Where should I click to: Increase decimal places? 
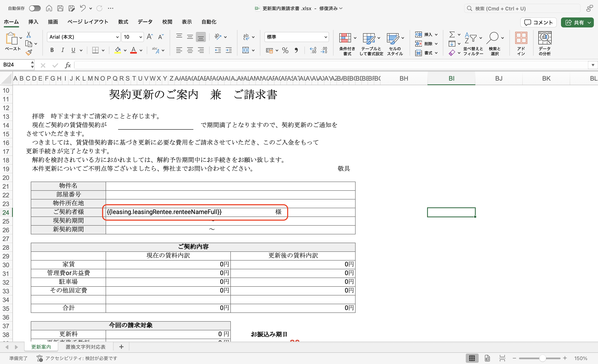pyautogui.click(x=313, y=50)
